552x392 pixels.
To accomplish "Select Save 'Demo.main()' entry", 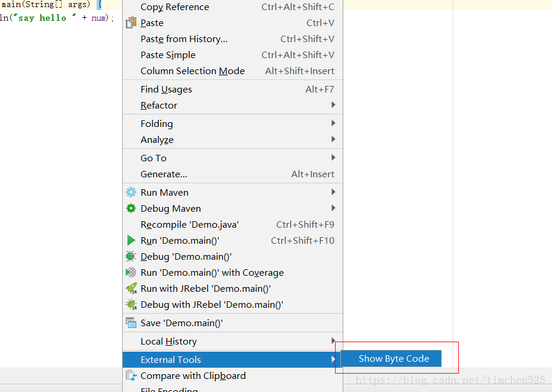I will point(232,323).
